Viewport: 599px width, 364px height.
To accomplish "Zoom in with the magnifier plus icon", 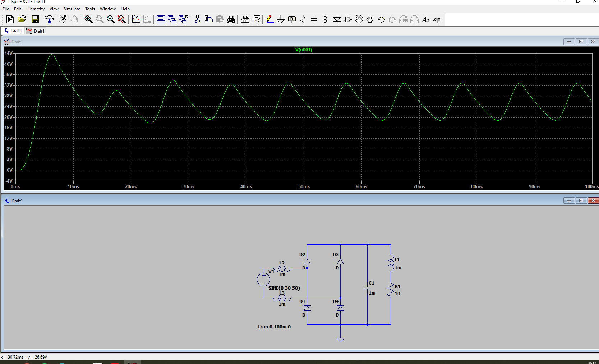I will coord(88,20).
